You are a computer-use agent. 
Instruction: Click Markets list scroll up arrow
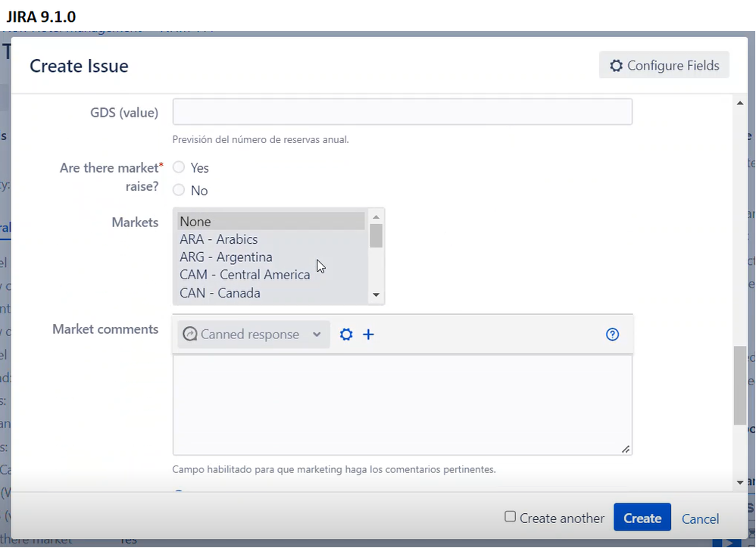click(376, 217)
